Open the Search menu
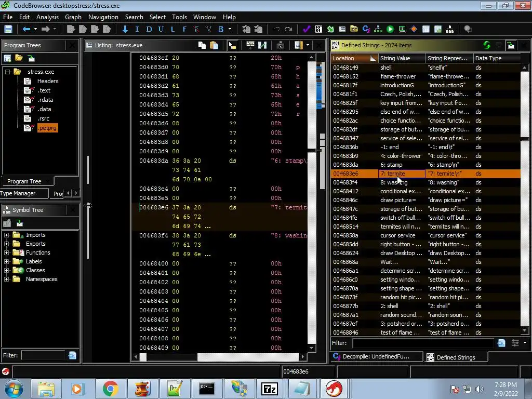This screenshot has height=399, width=532. 134,17
